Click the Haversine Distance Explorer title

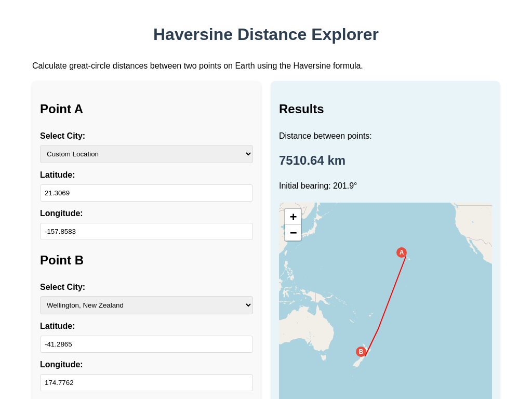(x=265, y=34)
